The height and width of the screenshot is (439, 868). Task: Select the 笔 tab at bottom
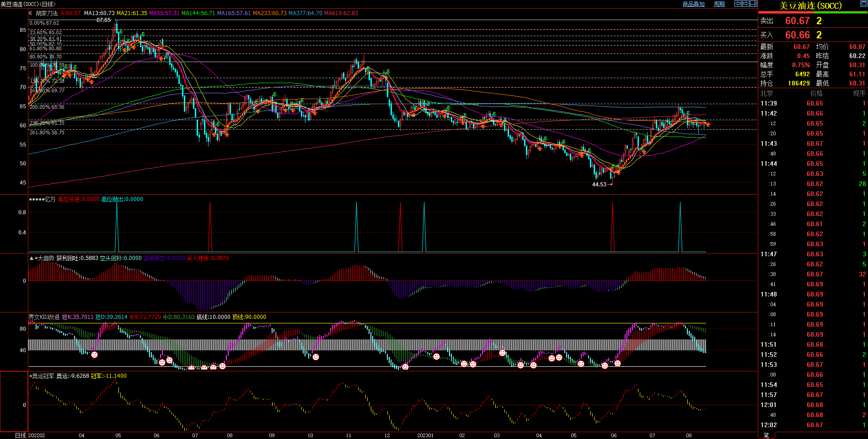coord(766,435)
